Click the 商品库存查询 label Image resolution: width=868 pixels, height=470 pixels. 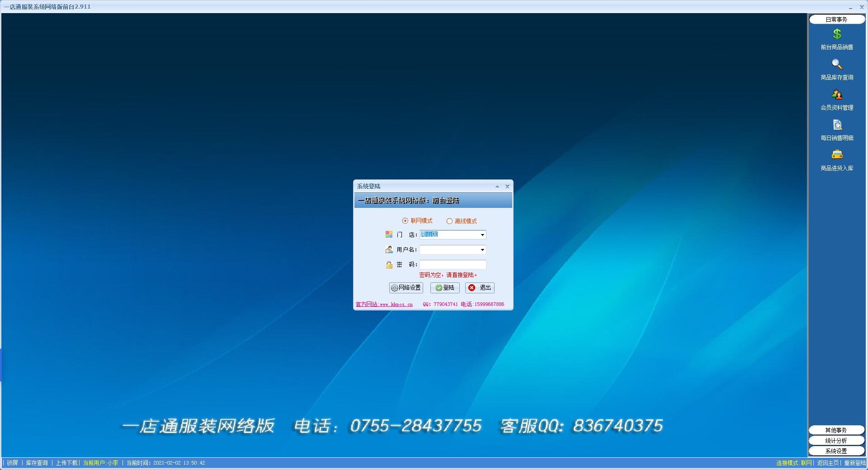pyautogui.click(x=837, y=78)
